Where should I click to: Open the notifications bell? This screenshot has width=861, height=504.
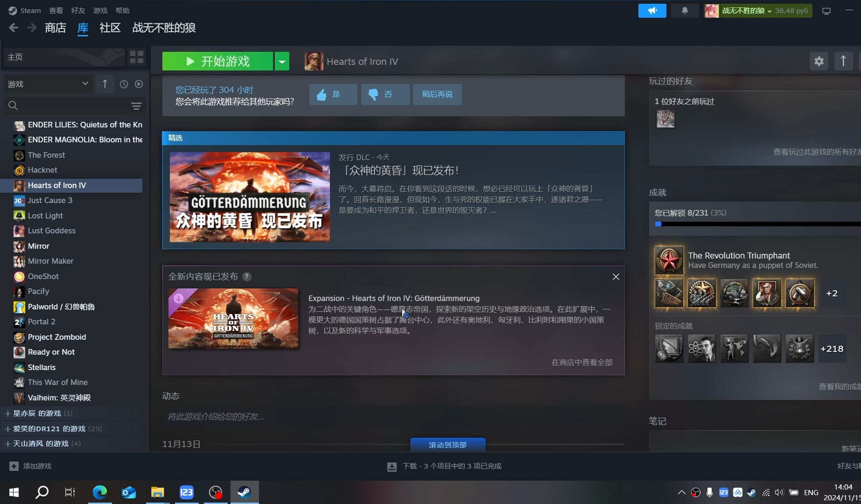click(685, 10)
